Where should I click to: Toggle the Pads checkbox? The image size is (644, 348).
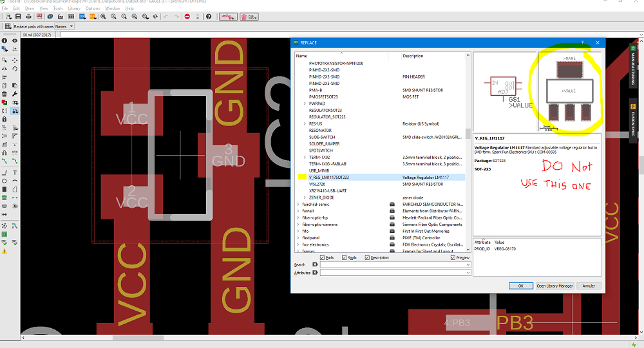(323, 258)
